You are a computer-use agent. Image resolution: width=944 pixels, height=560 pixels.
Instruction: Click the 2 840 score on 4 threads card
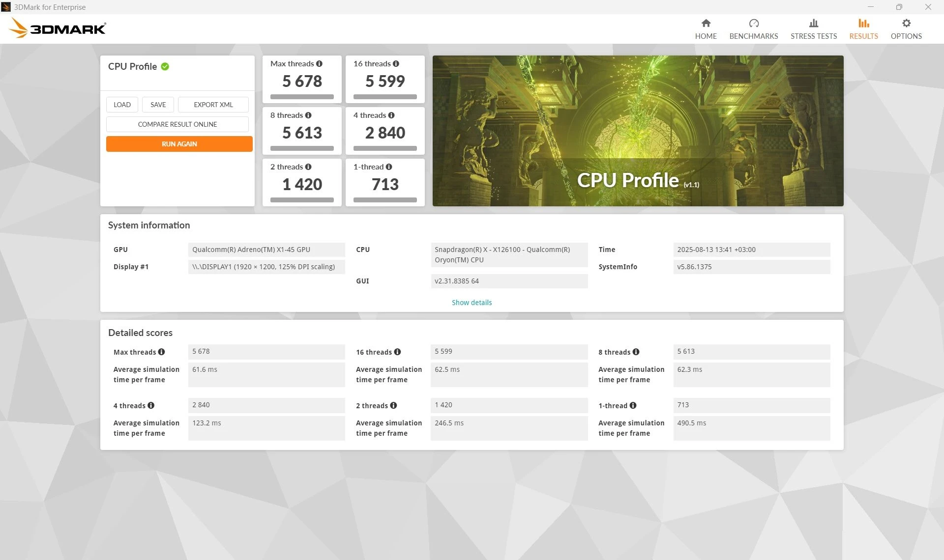pyautogui.click(x=385, y=133)
